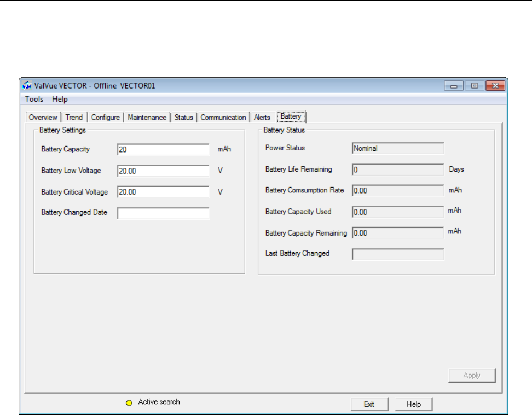Open the Communication tab

coord(223,118)
